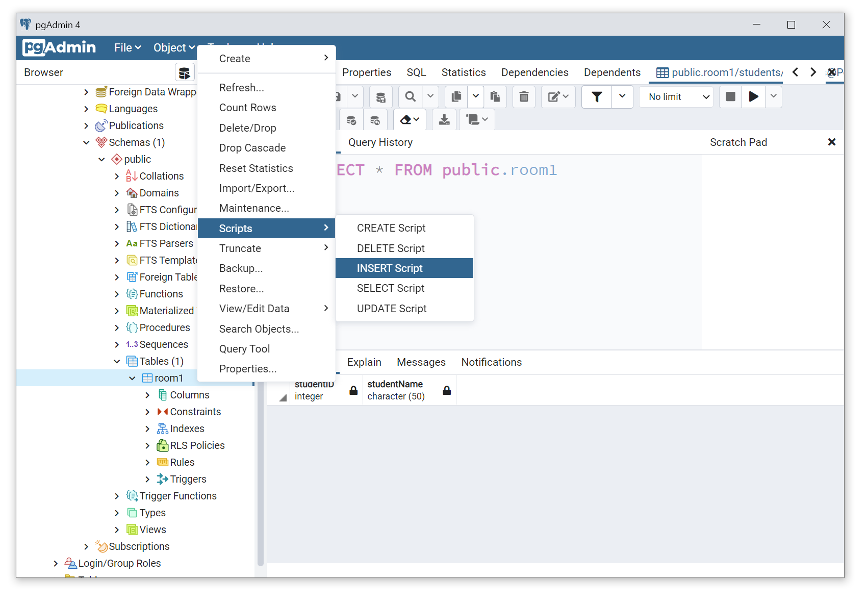The image size is (868, 604).
Task: Choose UPDATE Script in submenu
Action: tap(404, 309)
